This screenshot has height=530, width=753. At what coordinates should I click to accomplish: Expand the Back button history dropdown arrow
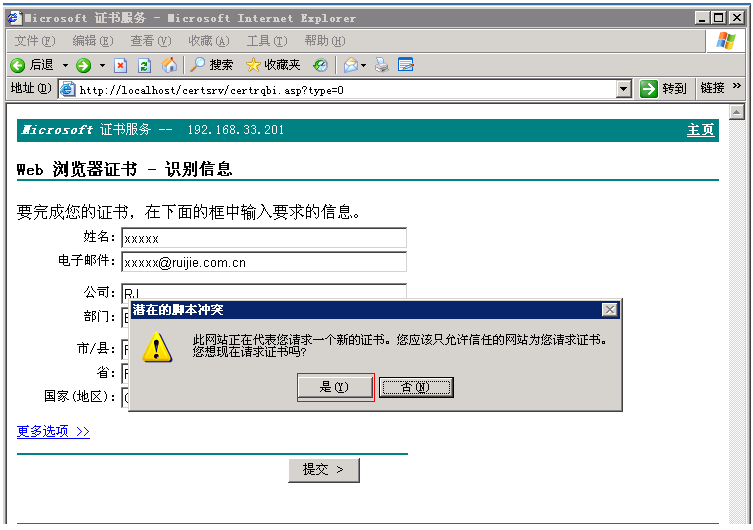66,65
